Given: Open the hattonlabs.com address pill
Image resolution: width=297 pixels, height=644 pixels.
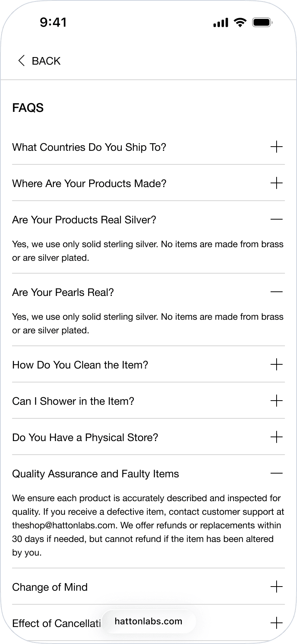Looking at the screenshot, I should (x=148, y=621).
